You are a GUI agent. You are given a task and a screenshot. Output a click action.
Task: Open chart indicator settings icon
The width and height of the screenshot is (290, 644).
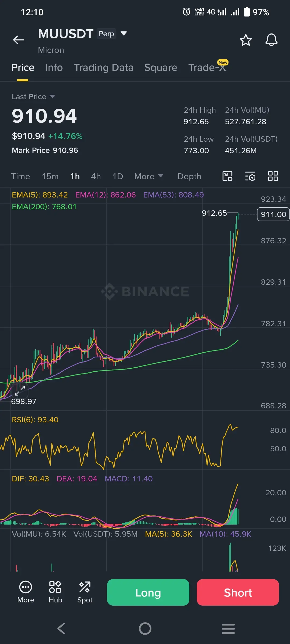[250, 176]
